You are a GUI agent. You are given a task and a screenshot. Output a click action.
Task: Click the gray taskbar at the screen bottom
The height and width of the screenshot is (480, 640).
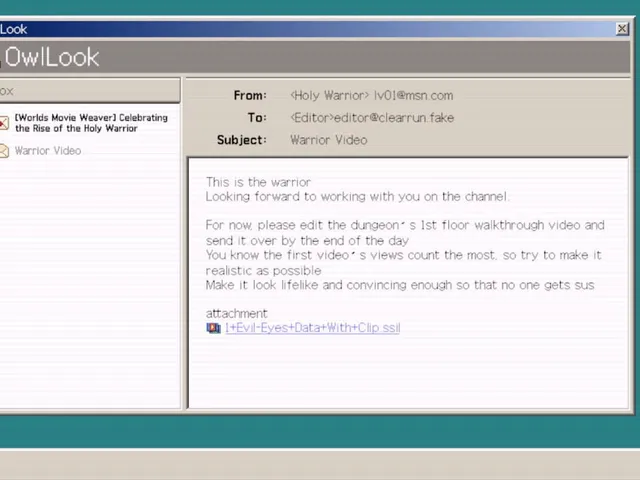pyautogui.click(x=320, y=465)
